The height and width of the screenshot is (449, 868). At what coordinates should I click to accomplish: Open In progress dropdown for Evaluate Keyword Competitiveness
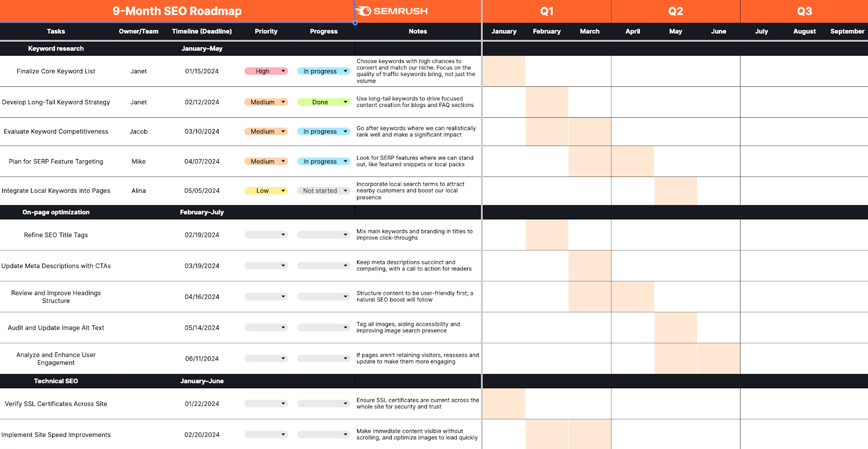tap(346, 131)
